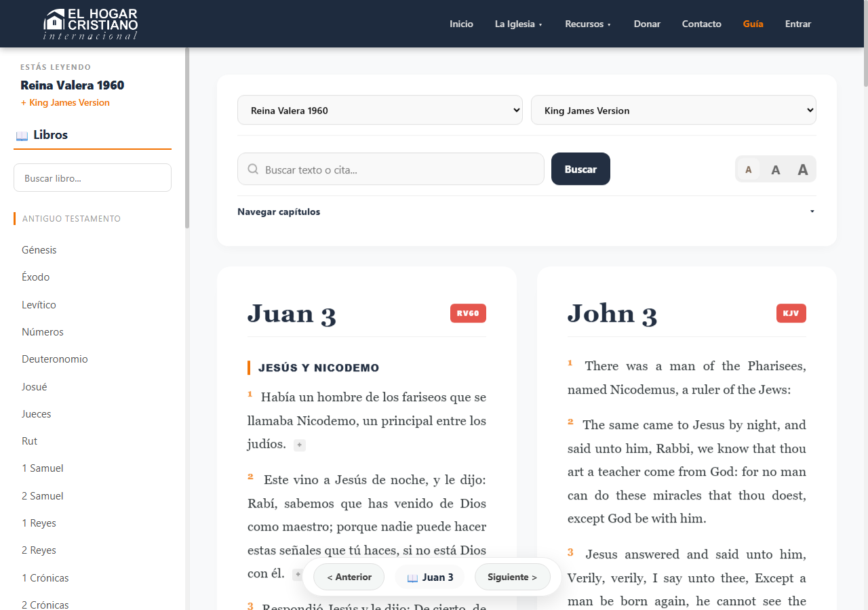Image resolution: width=868 pixels, height=610 pixels.
Task: Click Entrar to sign in
Action: pyautogui.click(x=798, y=24)
